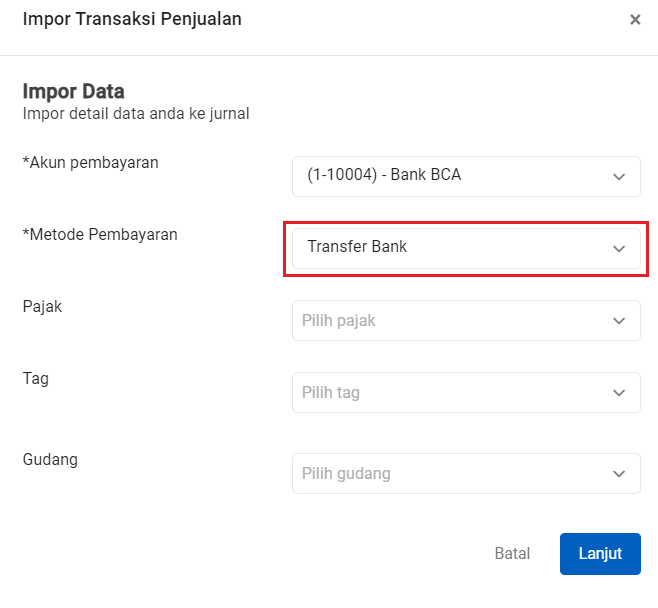Click the Akun pembayaran field label
Screen dimensions: 658x608
pyautogui.click(x=91, y=162)
